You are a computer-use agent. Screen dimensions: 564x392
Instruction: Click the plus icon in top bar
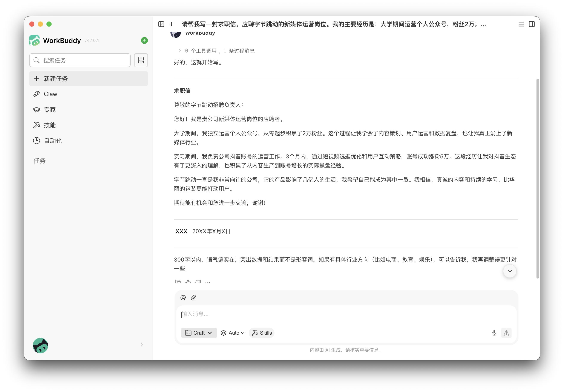pyautogui.click(x=172, y=24)
